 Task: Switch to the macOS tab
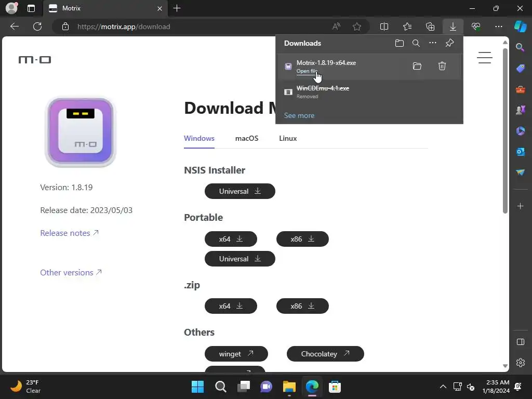247,138
